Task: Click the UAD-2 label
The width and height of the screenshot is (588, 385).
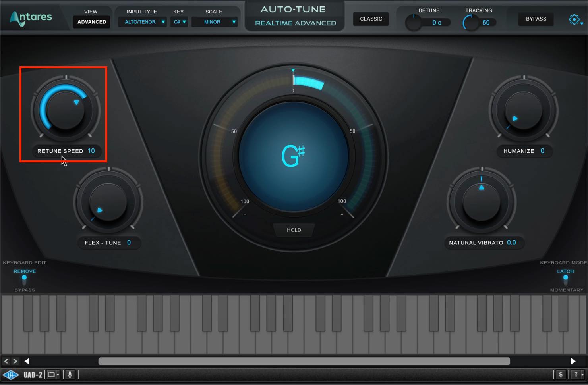Action: tap(33, 375)
